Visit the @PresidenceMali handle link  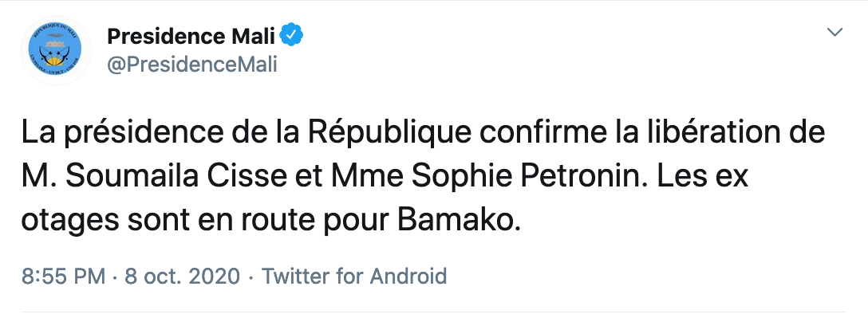[192, 65]
